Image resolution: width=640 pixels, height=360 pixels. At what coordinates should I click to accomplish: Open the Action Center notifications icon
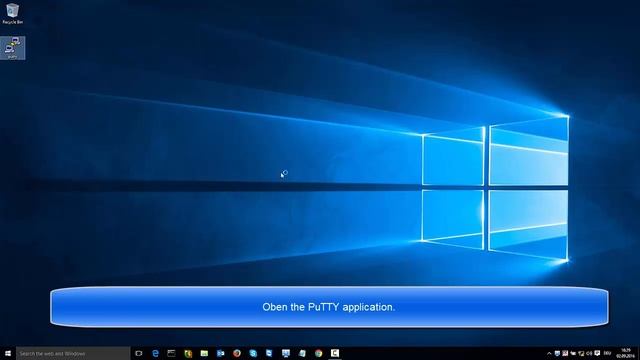[x=597, y=353]
